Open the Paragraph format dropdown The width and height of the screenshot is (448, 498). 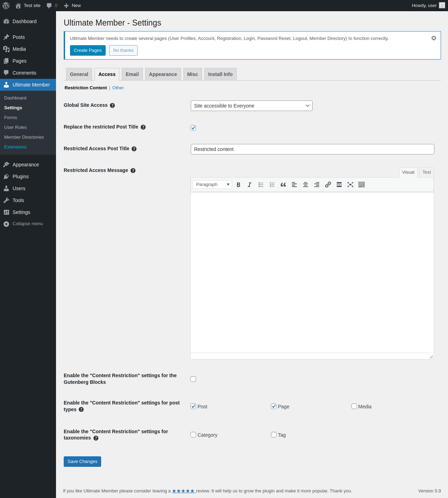tap(212, 185)
